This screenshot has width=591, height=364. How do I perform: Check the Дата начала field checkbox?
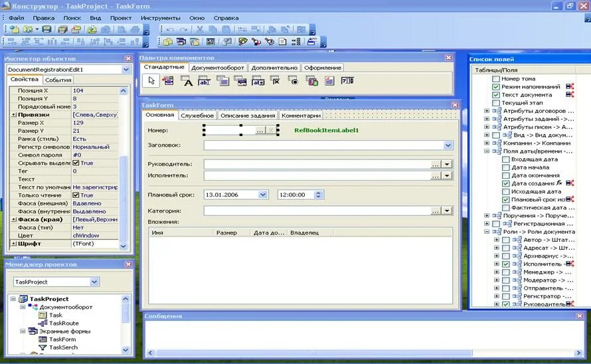(x=506, y=167)
